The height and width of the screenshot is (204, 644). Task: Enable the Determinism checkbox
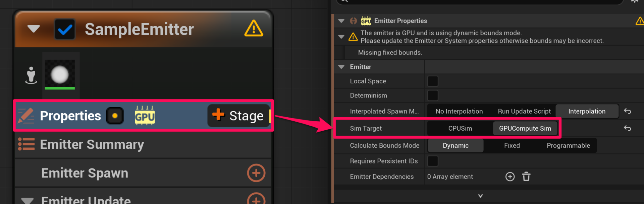[433, 95]
